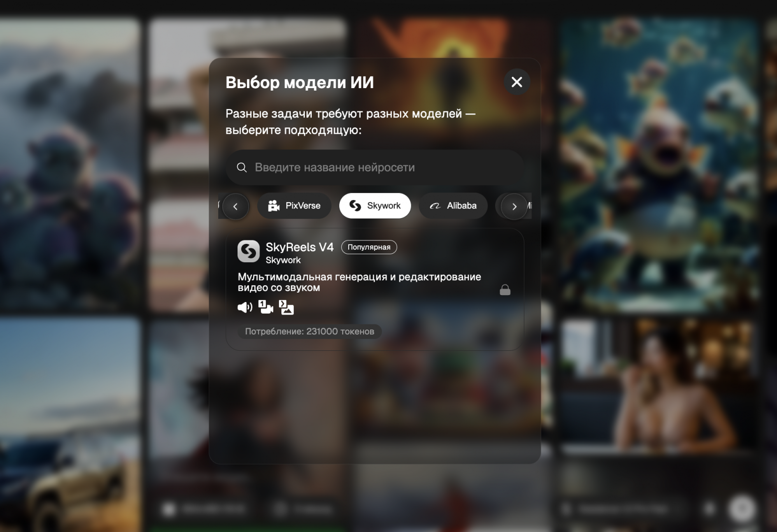Click the video camera capability icon
The height and width of the screenshot is (532, 777).
point(266,308)
